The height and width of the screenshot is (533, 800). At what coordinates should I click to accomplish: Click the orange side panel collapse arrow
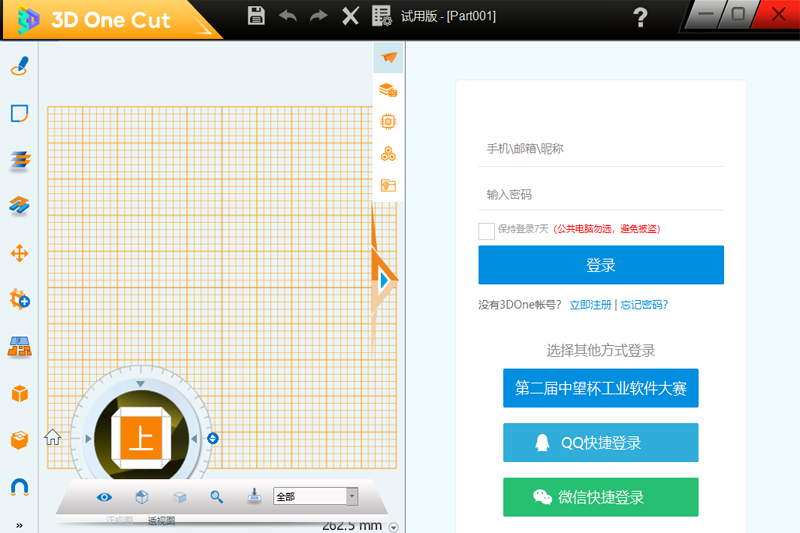coord(385,281)
